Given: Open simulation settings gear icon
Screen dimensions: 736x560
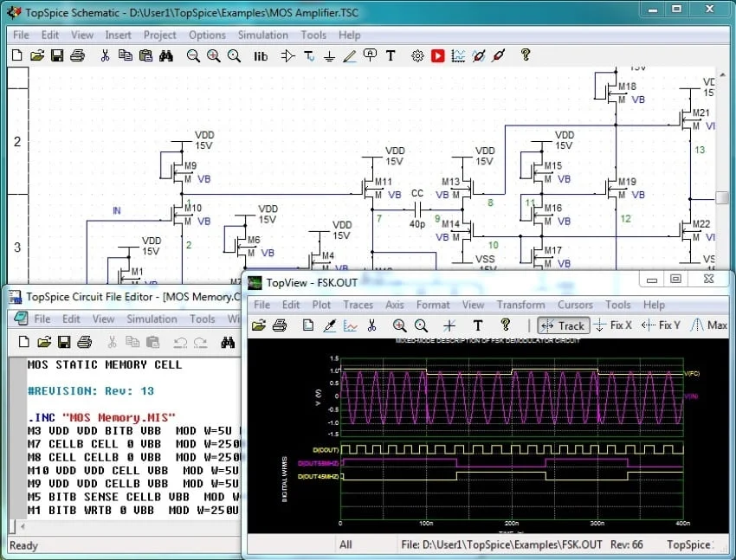Looking at the screenshot, I should point(417,56).
